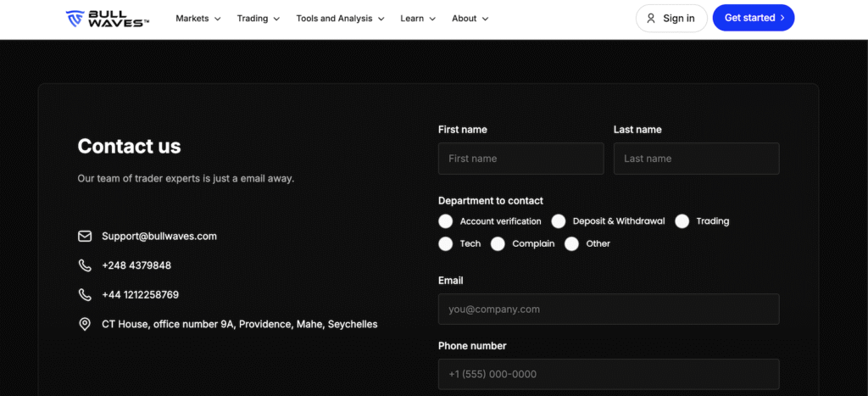Select the Trading department radio button
The width and height of the screenshot is (868, 396).
point(682,221)
